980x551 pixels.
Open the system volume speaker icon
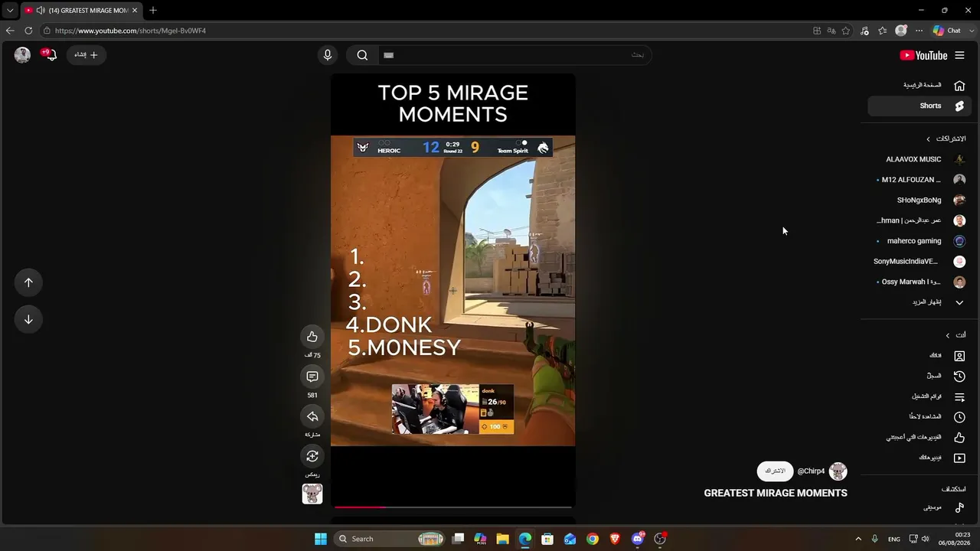[925, 539]
